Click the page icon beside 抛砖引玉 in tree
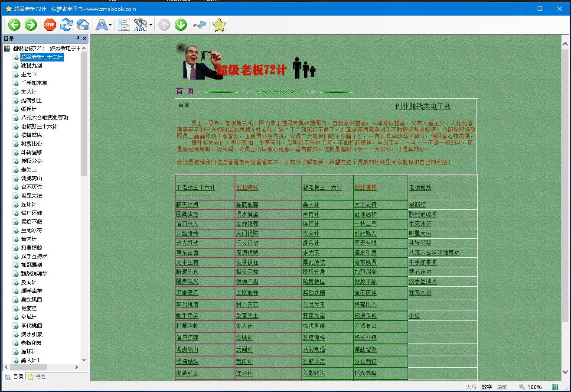Viewport: 571px width, 392px height. [16, 100]
